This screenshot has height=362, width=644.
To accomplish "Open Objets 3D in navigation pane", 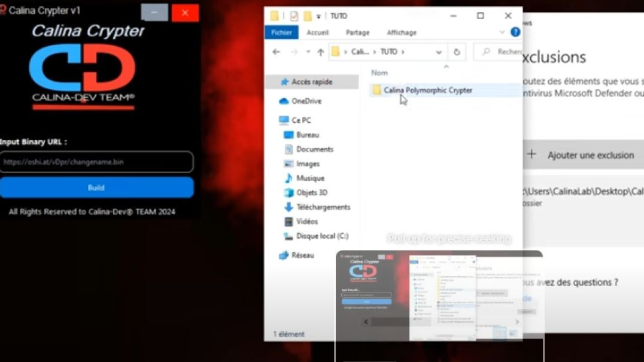I will tap(312, 192).
